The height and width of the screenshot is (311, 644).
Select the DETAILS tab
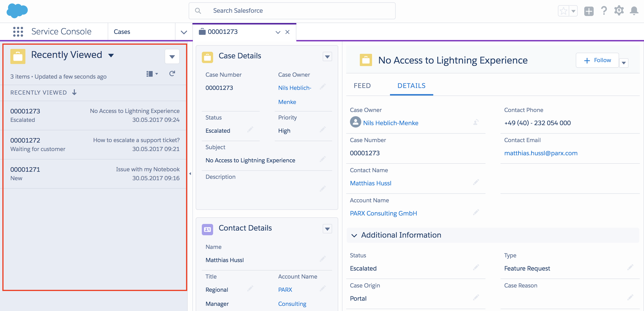(411, 86)
